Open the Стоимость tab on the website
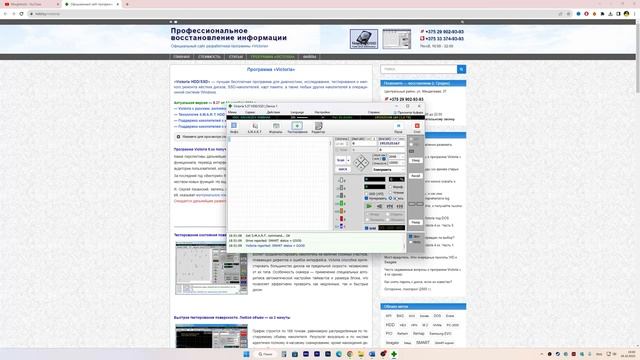This screenshot has width=640, height=360. 209,57
